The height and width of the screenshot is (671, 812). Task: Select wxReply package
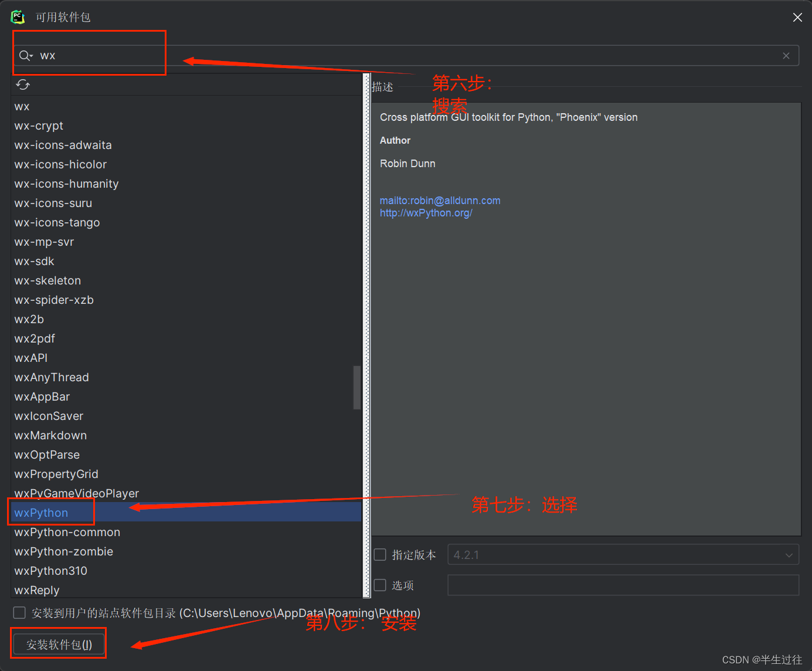[x=186, y=590]
